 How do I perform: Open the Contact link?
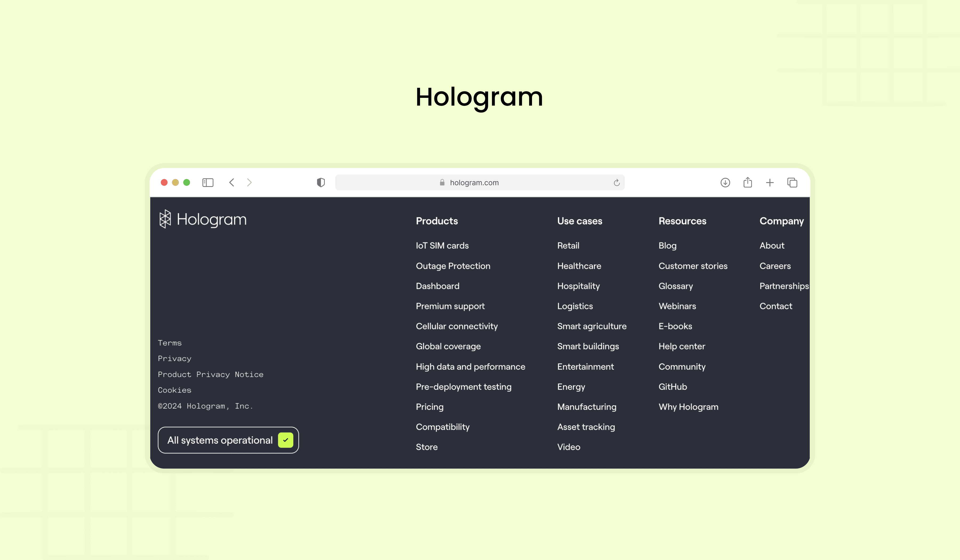[x=776, y=306]
